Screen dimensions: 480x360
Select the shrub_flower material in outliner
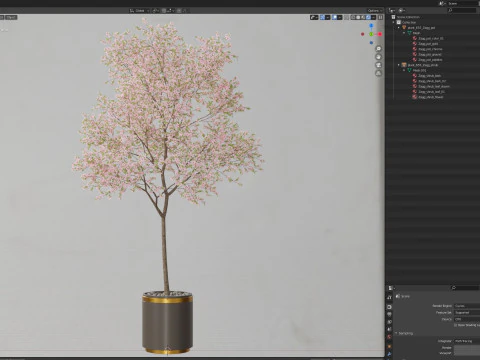click(431, 97)
